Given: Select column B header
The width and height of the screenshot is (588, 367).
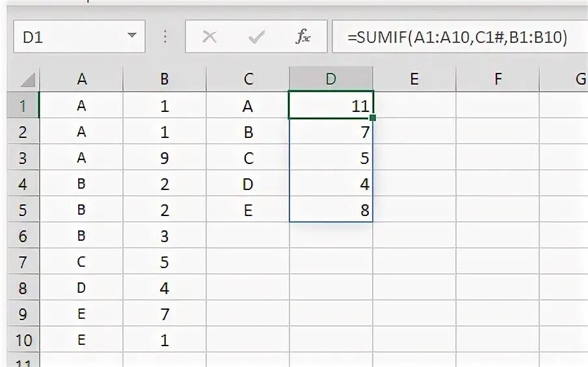Looking at the screenshot, I should pyautogui.click(x=165, y=79).
